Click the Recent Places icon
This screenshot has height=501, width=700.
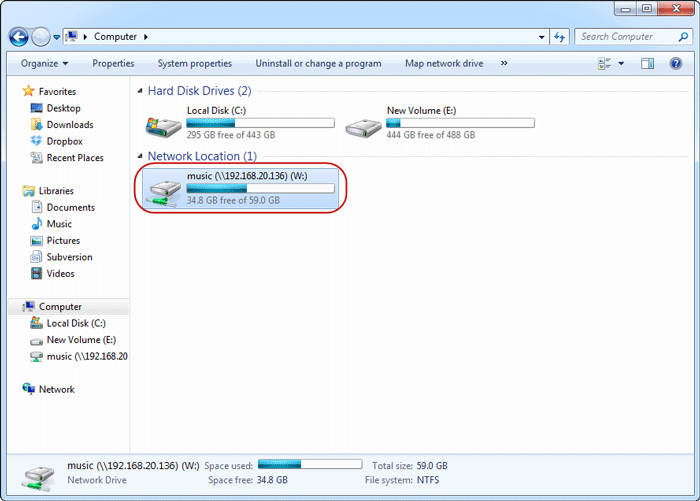click(x=37, y=158)
